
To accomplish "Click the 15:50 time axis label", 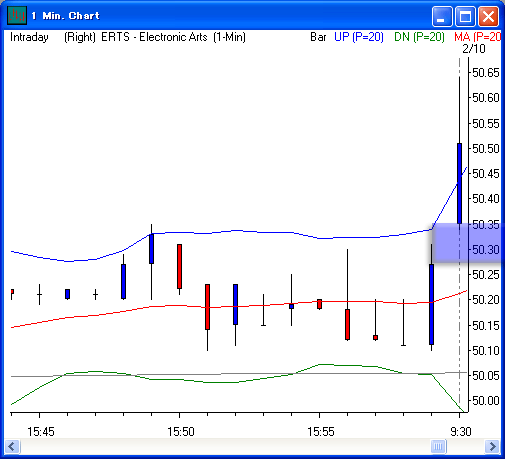I will (x=181, y=432).
